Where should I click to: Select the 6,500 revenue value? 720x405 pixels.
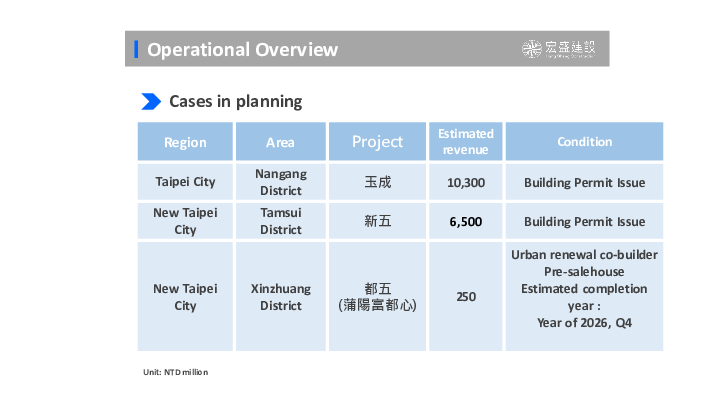click(x=465, y=221)
